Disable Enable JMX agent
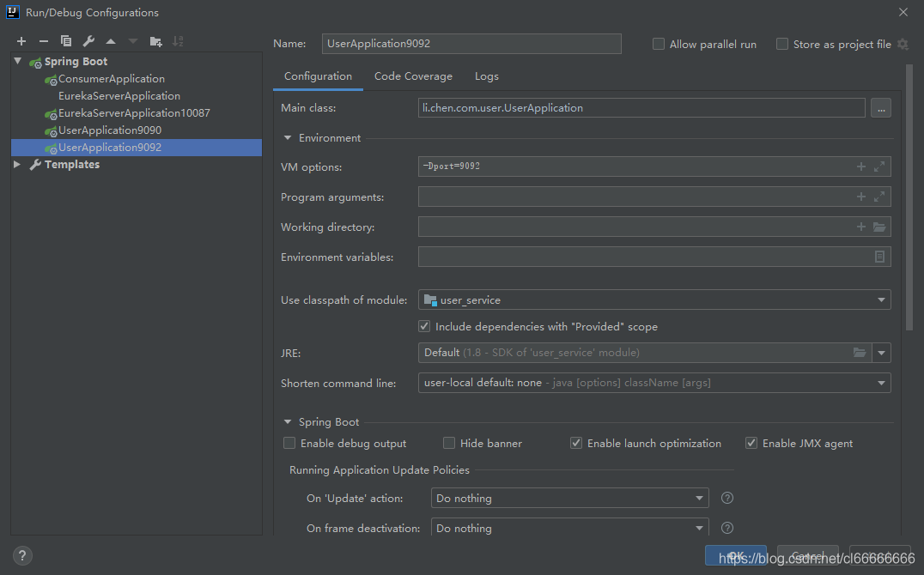 pyautogui.click(x=751, y=443)
